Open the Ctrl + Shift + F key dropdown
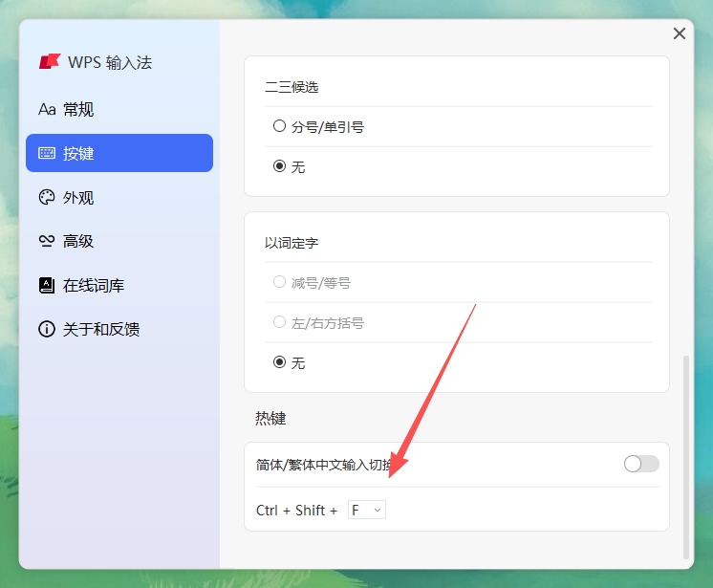 click(x=366, y=510)
